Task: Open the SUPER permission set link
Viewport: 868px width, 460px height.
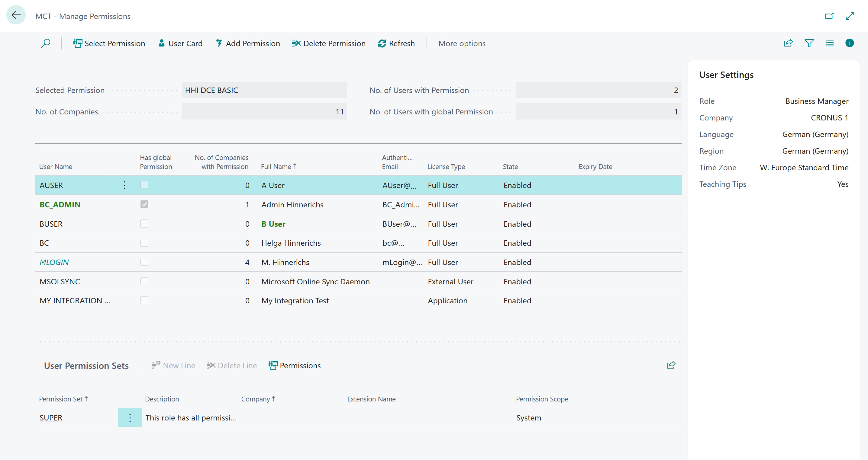Action: [x=51, y=417]
